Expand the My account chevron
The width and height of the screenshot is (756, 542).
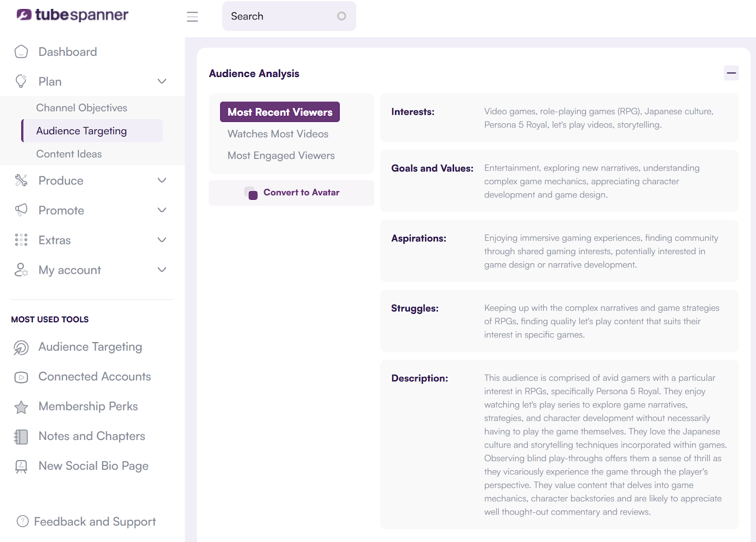coord(162,269)
